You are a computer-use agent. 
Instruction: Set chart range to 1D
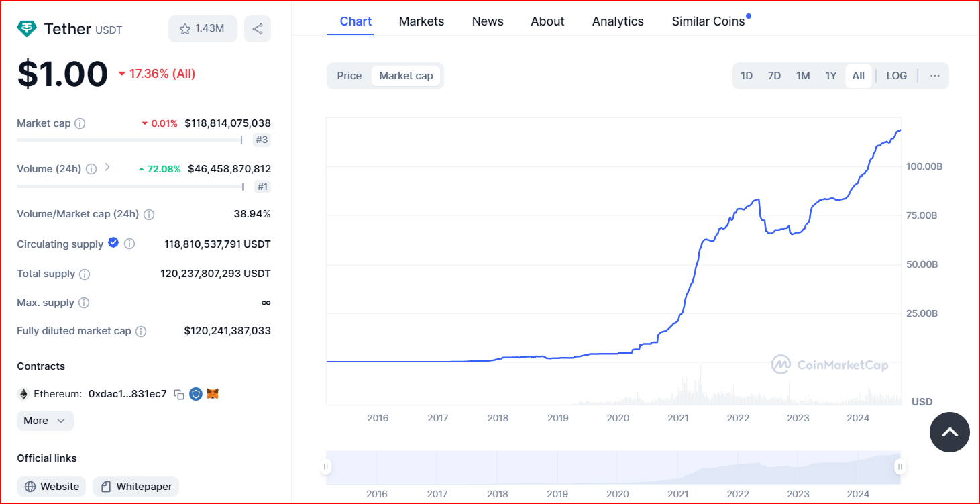(747, 76)
